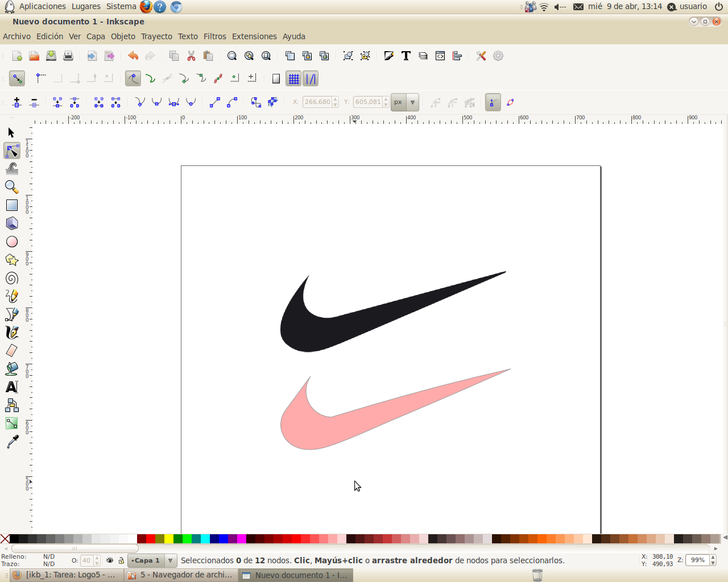Image resolution: width=728 pixels, height=582 pixels.
Task: Pick the yellow swatch in palette
Action: click(169, 539)
